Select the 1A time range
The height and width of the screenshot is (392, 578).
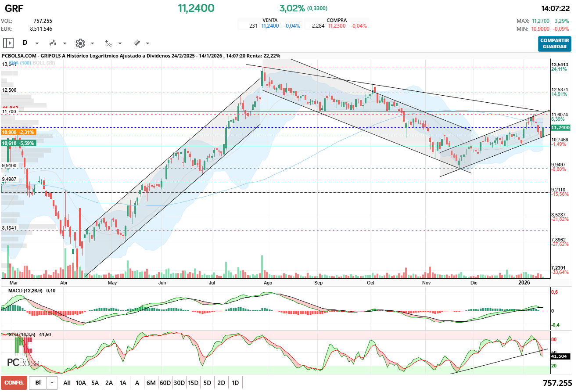pos(123,383)
